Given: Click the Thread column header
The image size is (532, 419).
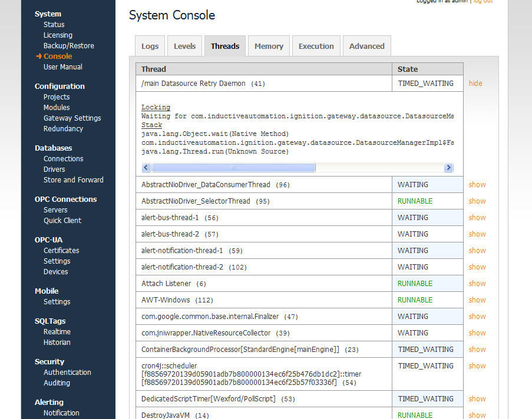Looking at the screenshot, I should point(263,69).
